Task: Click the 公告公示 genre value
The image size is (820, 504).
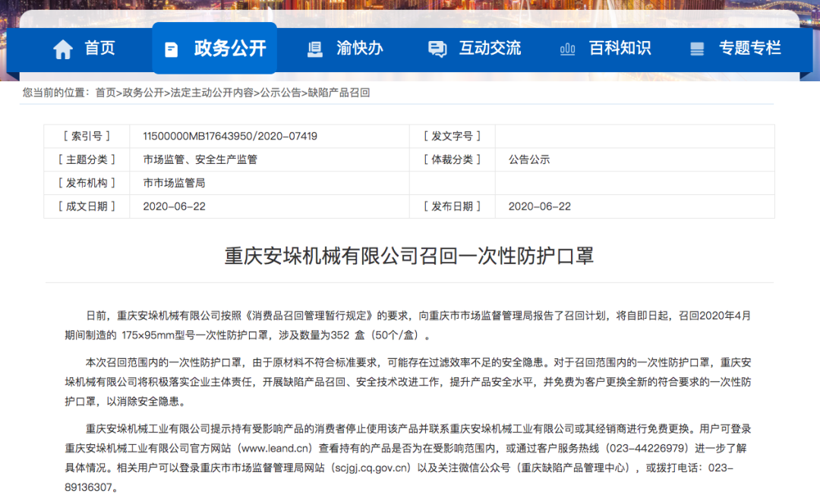Action: (529, 159)
